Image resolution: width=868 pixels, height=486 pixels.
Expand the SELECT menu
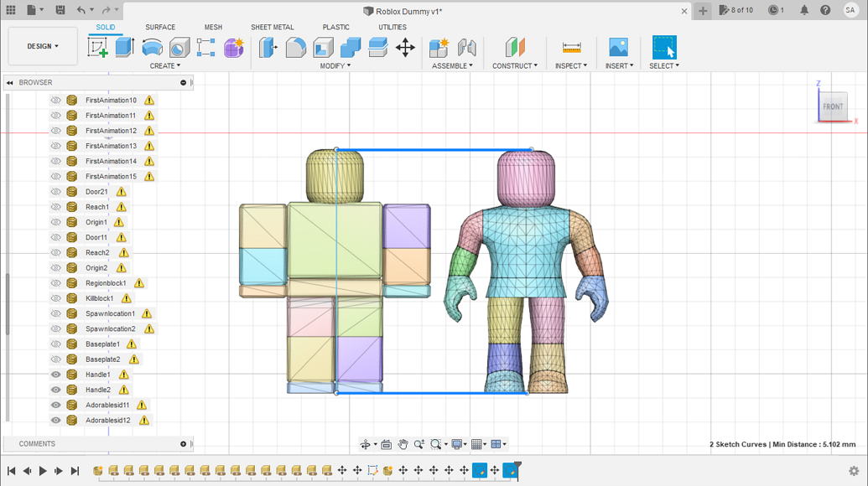(664, 66)
